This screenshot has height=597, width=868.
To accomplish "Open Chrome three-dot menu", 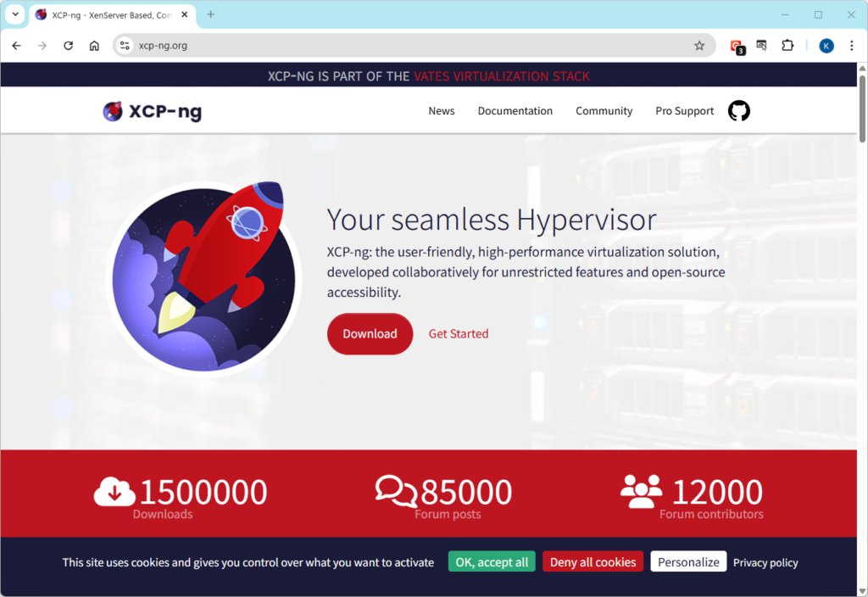I will (x=852, y=46).
